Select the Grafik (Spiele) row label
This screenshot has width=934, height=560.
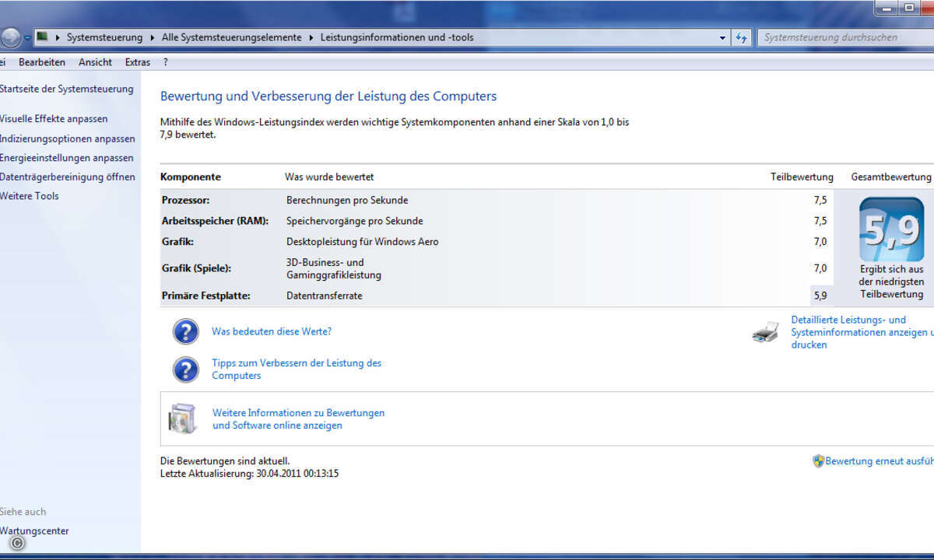(197, 268)
